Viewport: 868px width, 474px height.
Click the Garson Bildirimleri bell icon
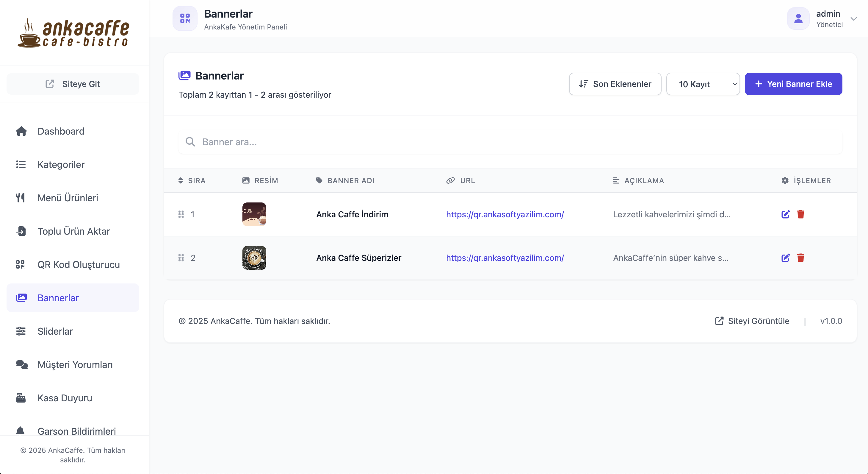tap(20, 431)
